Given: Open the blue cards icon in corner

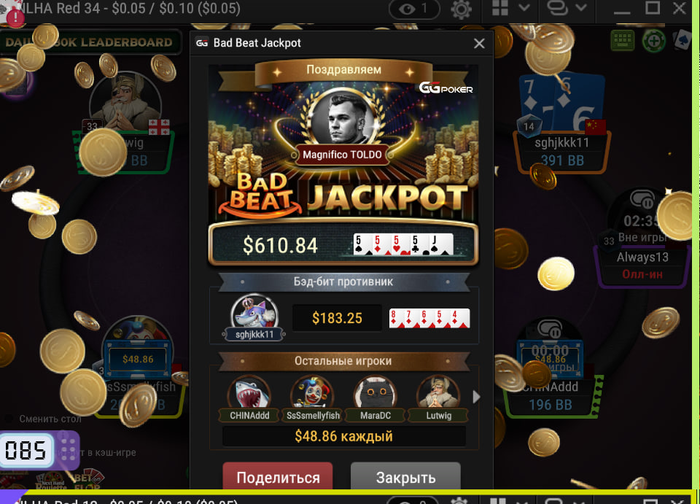Looking at the screenshot, I should pyautogui.click(x=682, y=40).
